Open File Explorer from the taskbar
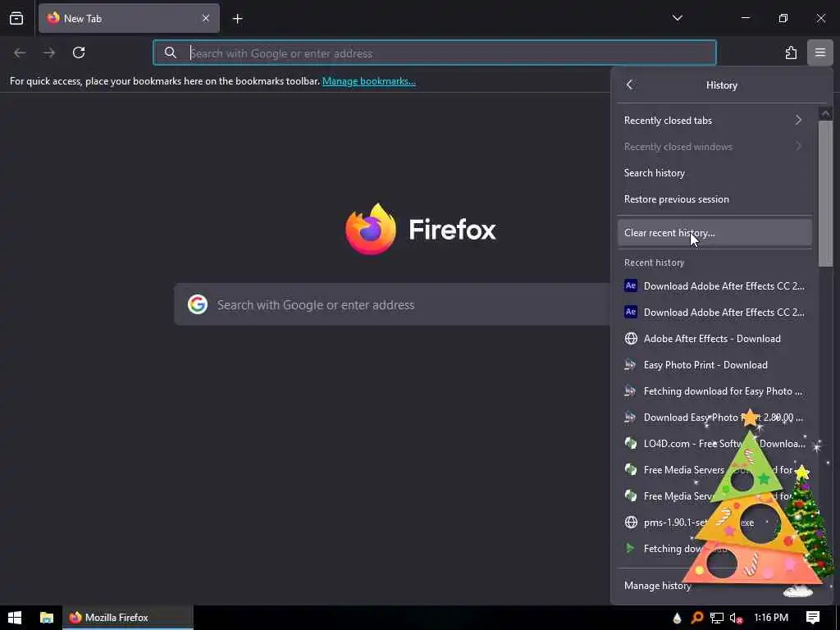The image size is (840, 630). (47, 617)
